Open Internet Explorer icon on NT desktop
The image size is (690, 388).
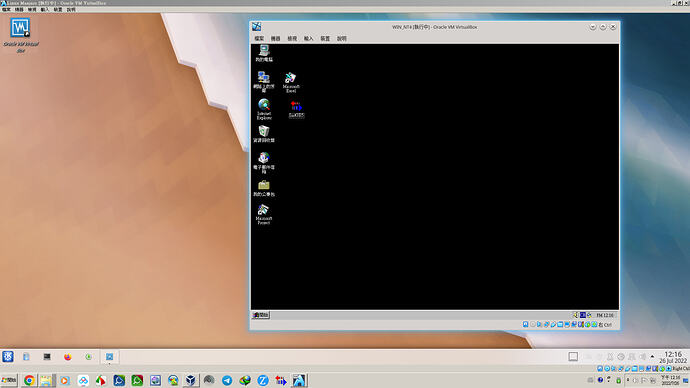pyautogui.click(x=264, y=109)
